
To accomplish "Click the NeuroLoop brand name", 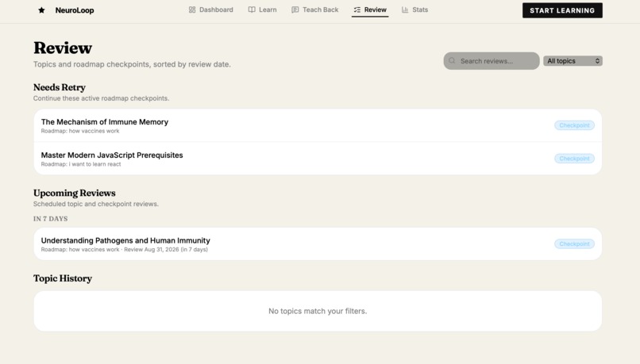I will click(75, 10).
